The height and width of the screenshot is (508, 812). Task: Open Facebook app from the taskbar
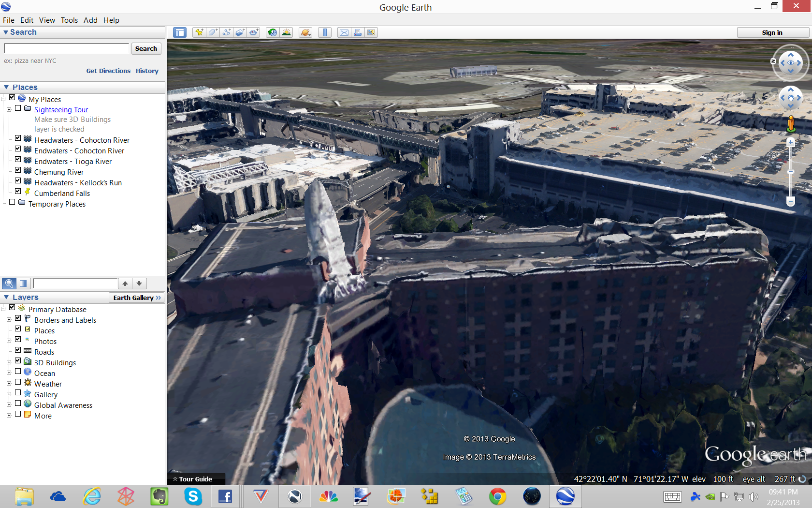point(225,496)
